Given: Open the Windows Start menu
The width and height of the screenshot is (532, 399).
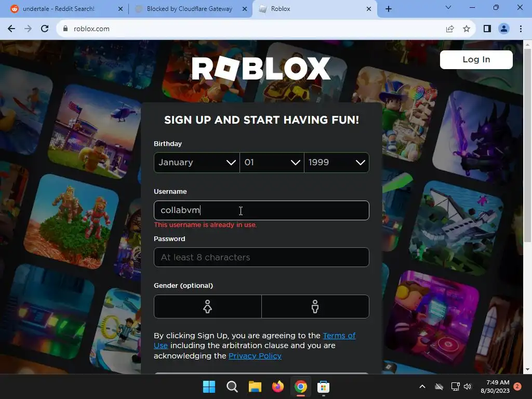Looking at the screenshot, I should tap(209, 387).
